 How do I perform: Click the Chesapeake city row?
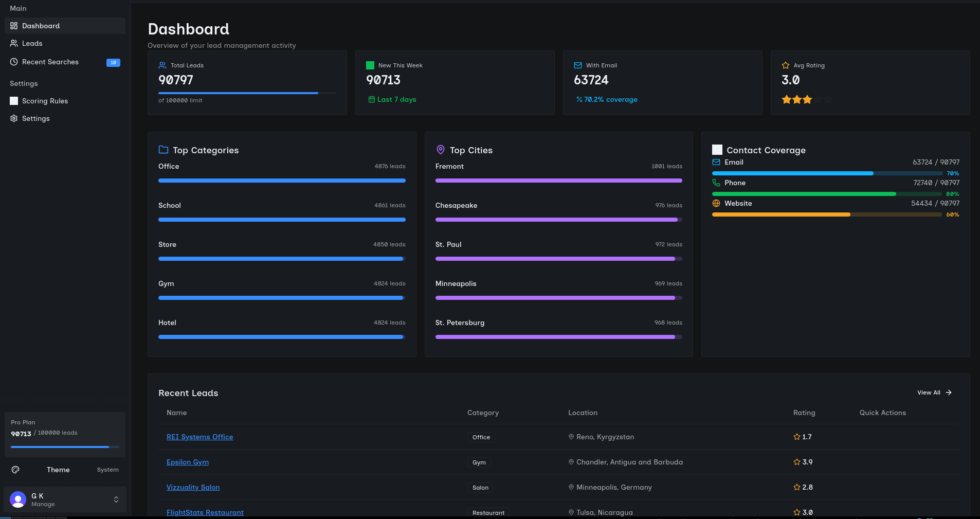click(559, 212)
